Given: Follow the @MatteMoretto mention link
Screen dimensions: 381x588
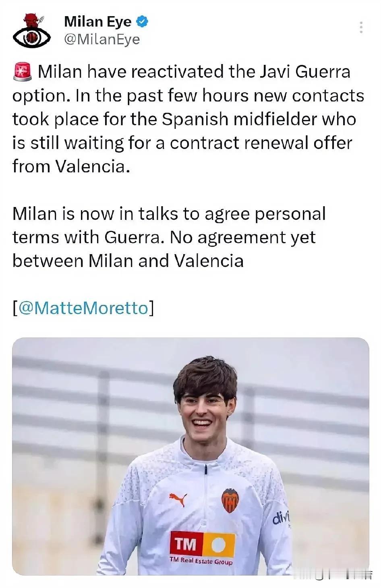Looking at the screenshot, I should [x=83, y=308].
